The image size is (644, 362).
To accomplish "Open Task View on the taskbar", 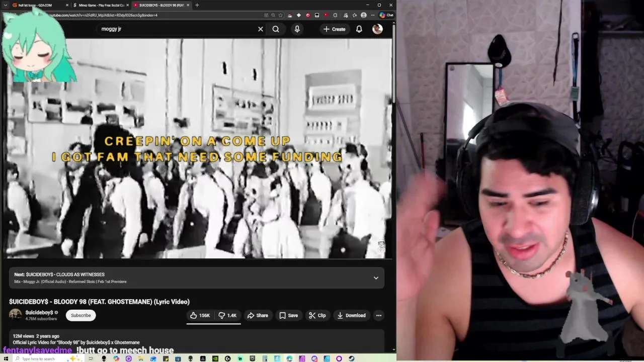I will (91, 358).
